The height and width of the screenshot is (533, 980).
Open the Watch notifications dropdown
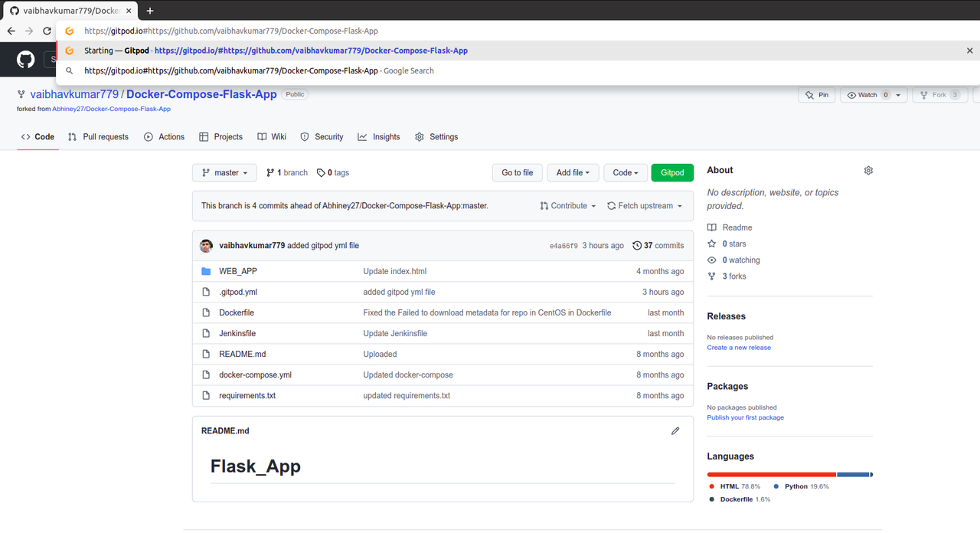[874, 95]
